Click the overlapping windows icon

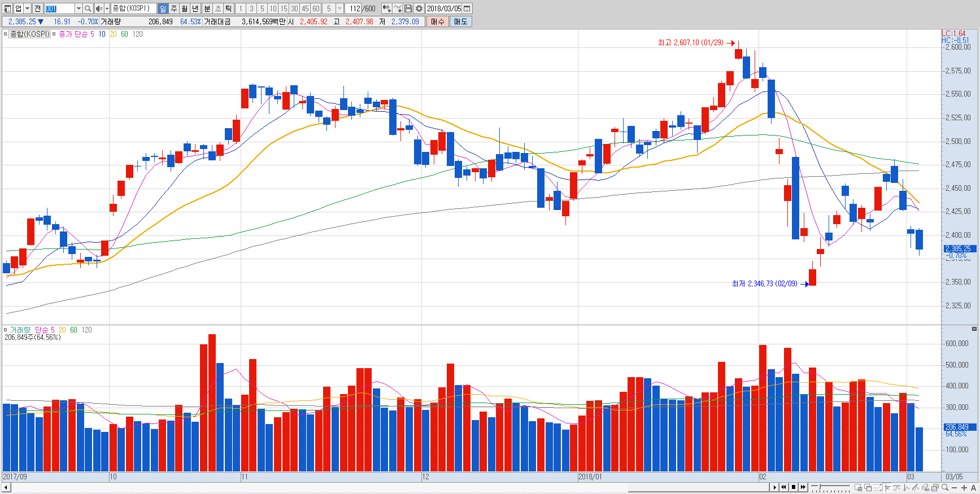[x=868, y=487]
